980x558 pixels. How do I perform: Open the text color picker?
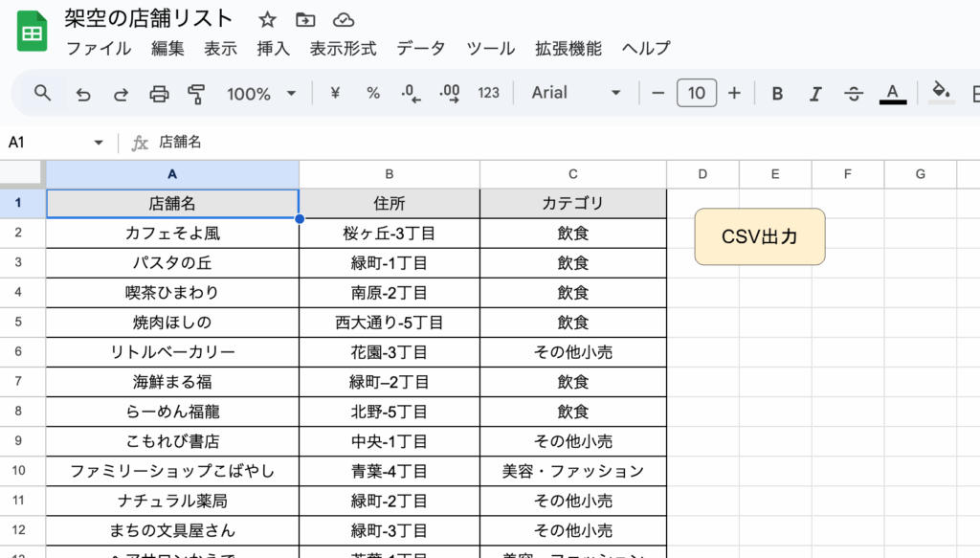tap(891, 93)
